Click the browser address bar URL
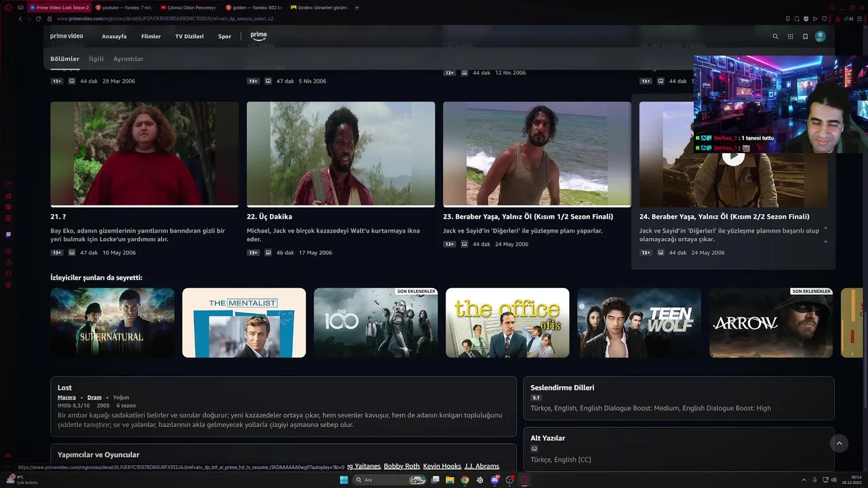 click(165, 19)
